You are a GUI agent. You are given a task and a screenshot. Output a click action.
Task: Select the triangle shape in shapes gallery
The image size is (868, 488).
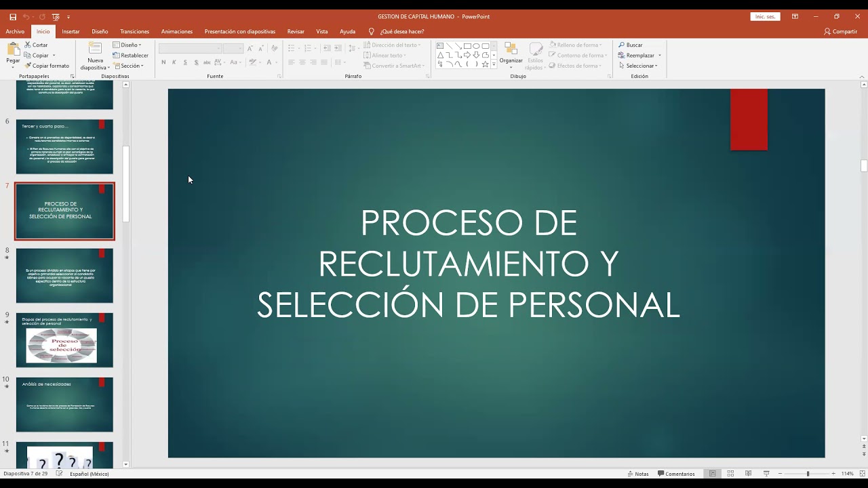(440, 55)
